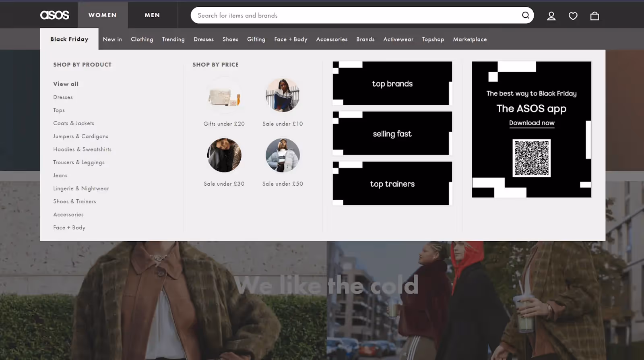Open the top brands banner
Image resolution: width=644 pixels, height=360 pixels.
[x=392, y=83]
